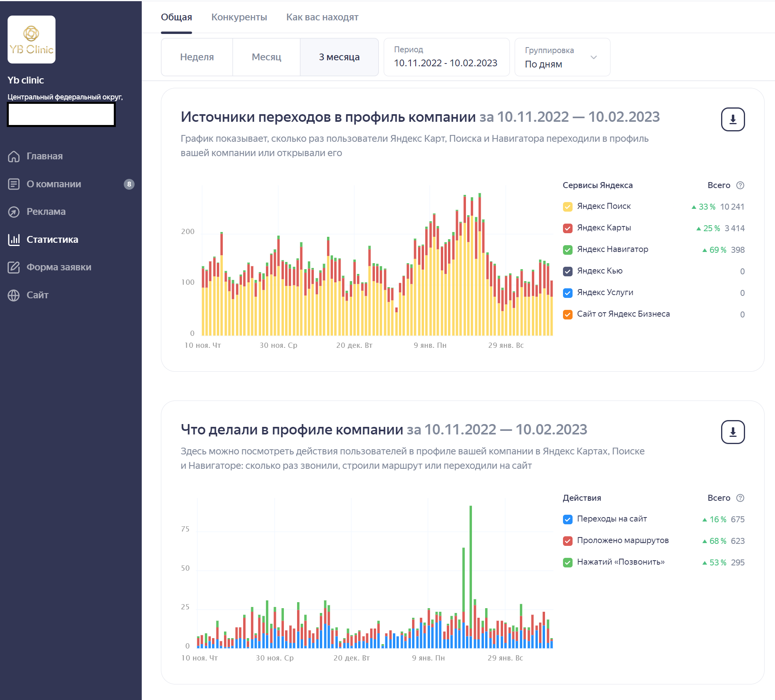Image resolution: width=775 pixels, height=700 pixels.
Task: Click the 675 total for Переходы на сайт
Action: coord(737,519)
